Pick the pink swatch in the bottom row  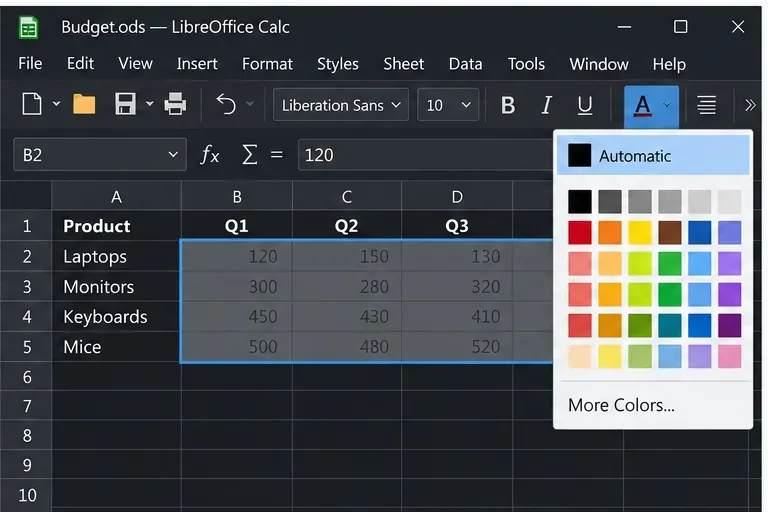[729, 356]
